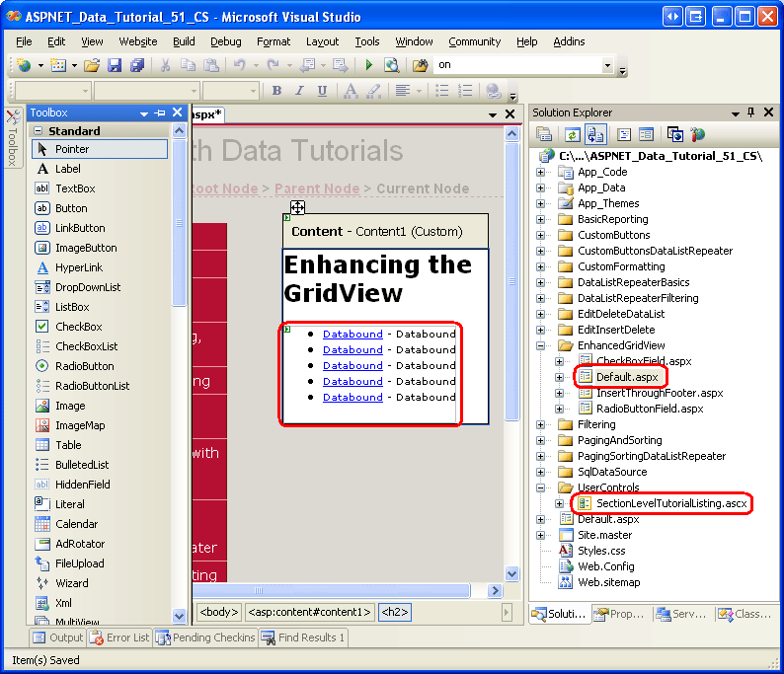This screenshot has width=784, height=674.
Task: Click the Nest Related Files icon
Action: point(595,135)
